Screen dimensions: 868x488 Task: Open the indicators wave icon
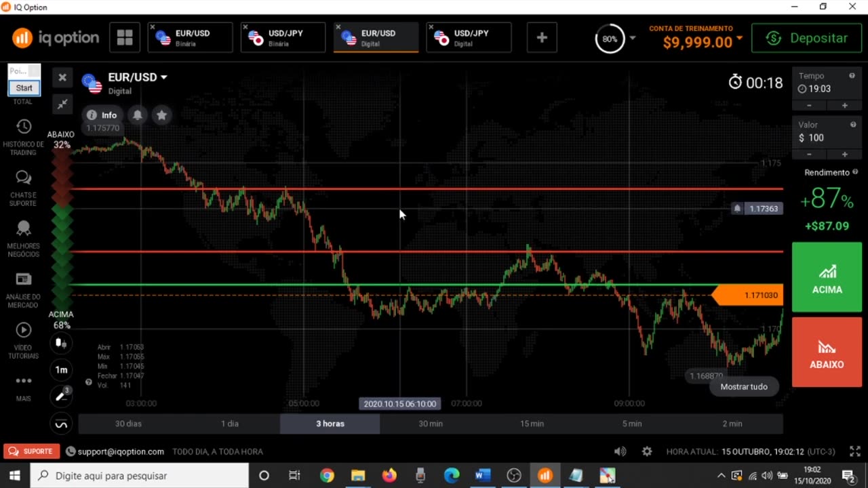(x=61, y=424)
